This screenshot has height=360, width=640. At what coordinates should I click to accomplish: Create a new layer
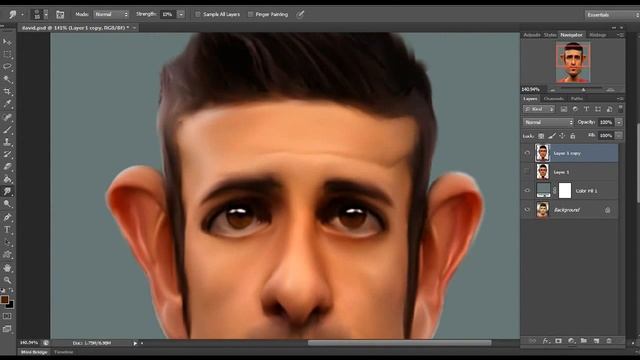pyautogui.click(x=596, y=341)
